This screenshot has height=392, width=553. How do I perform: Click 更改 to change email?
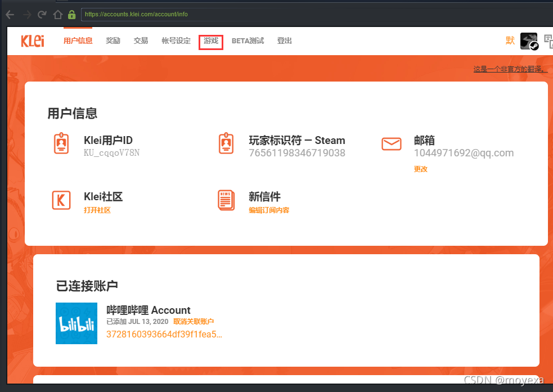[x=421, y=169]
